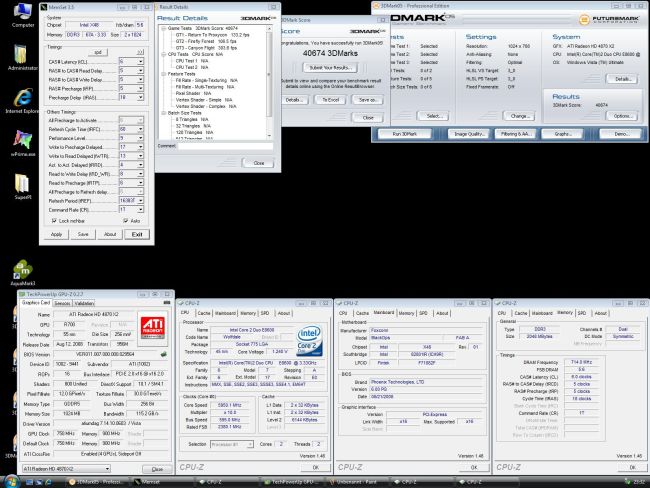This screenshot has height=488, width=650.
Task: Click the Windows Start orb
Action: [11, 482]
